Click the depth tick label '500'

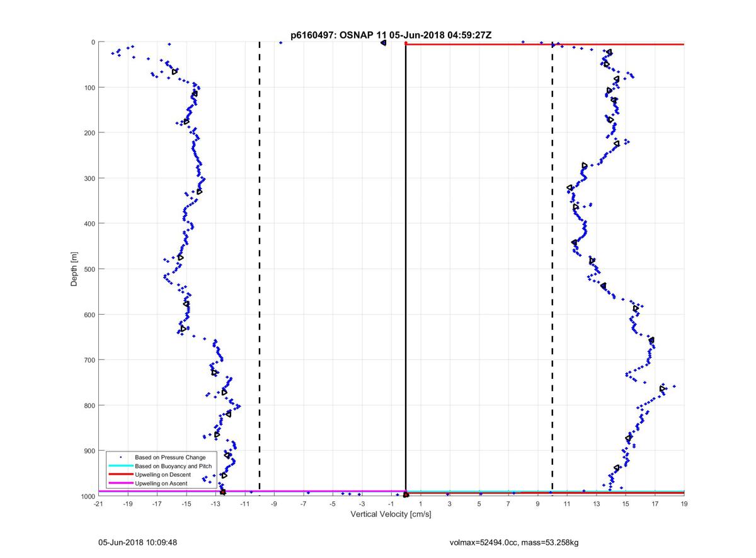tap(89, 269)
